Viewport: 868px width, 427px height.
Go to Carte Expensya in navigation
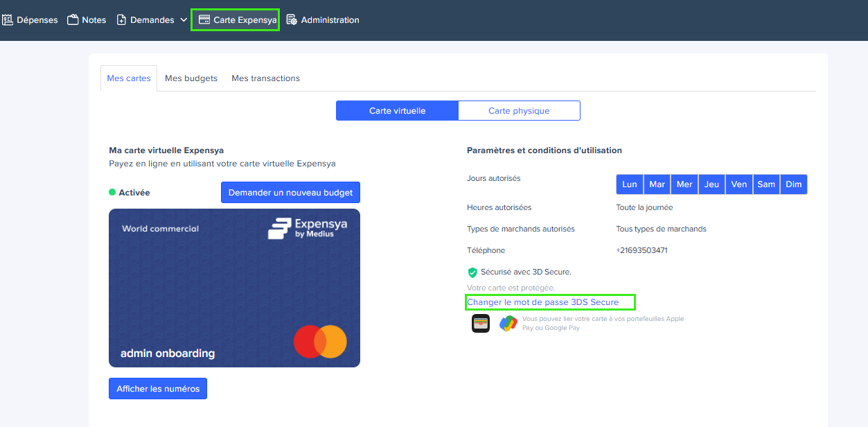click(236, 20)
